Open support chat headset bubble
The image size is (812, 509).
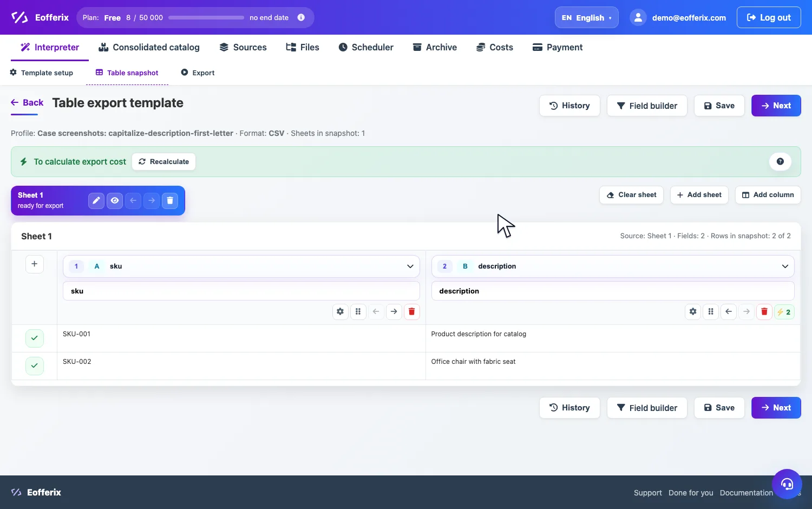point(787,484)
